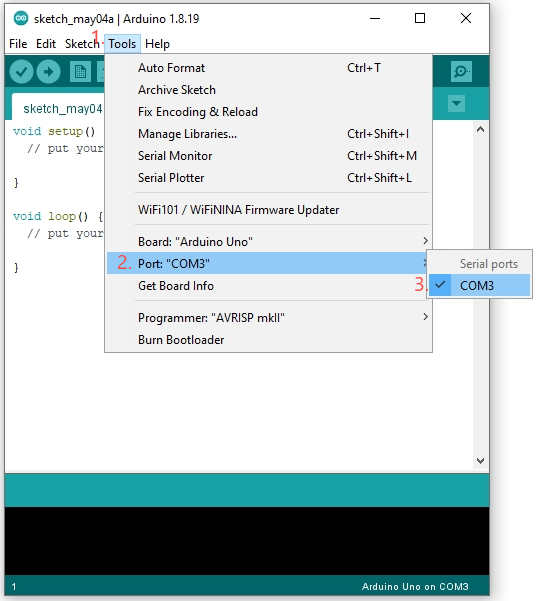The height and width of the screenshot is (601, 537).
Task: Click line number 1 in status bar
Action: point(14,586)
